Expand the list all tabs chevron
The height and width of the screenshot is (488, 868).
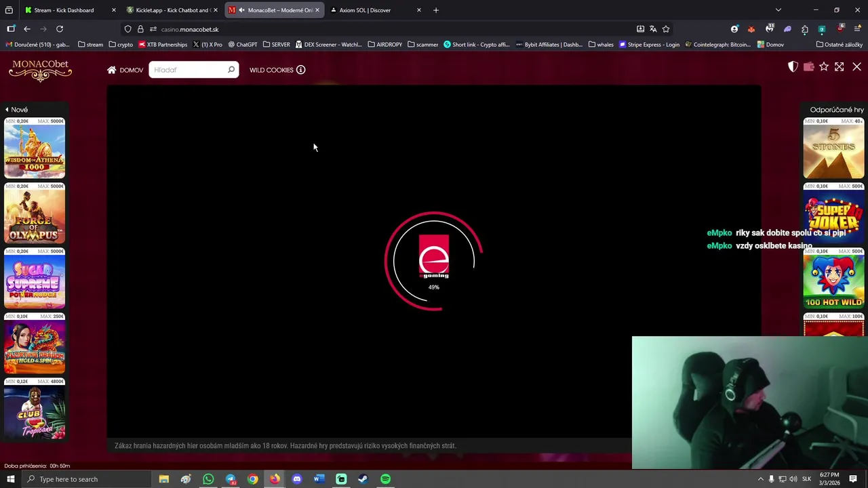[778, 10]
